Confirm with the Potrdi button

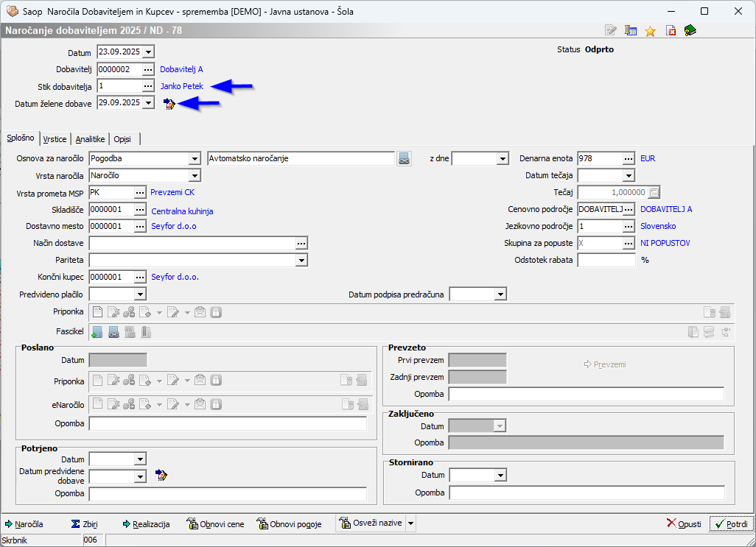point(732,524)
